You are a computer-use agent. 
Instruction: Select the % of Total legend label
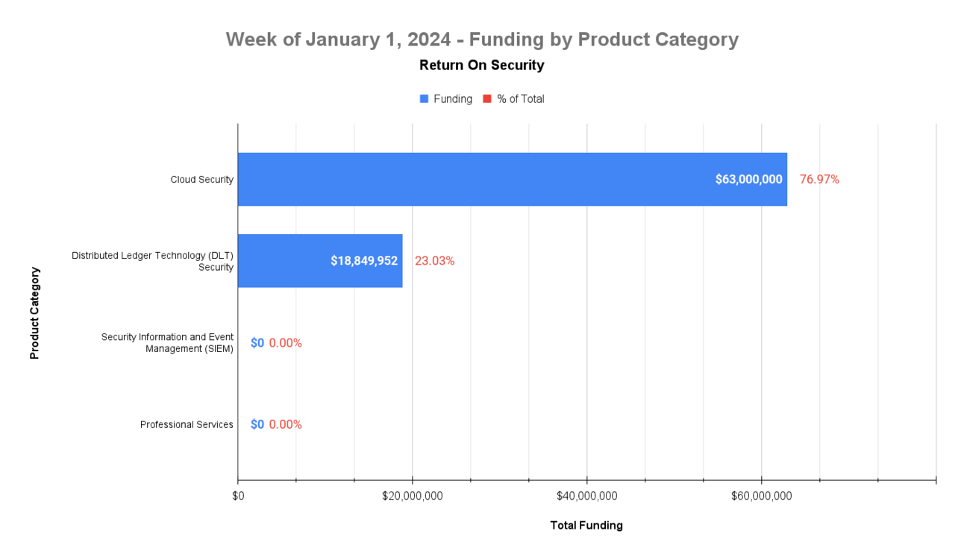tap(521, 98)
